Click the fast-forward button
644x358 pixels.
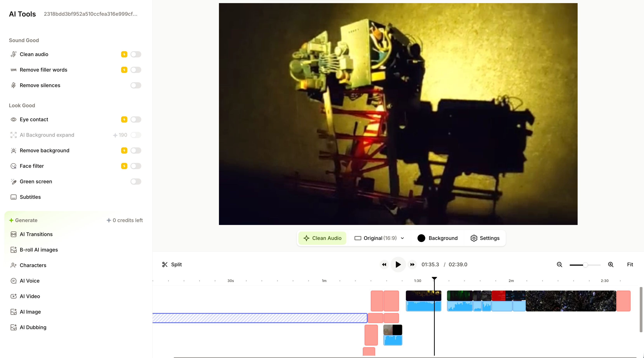(x=412, y=264)
